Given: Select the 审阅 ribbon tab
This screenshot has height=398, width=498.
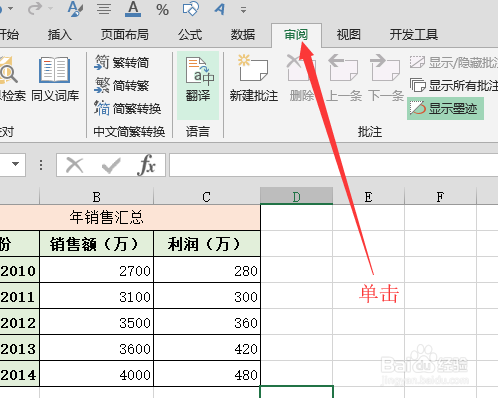Looking at the screenshot, I should 296,35.
